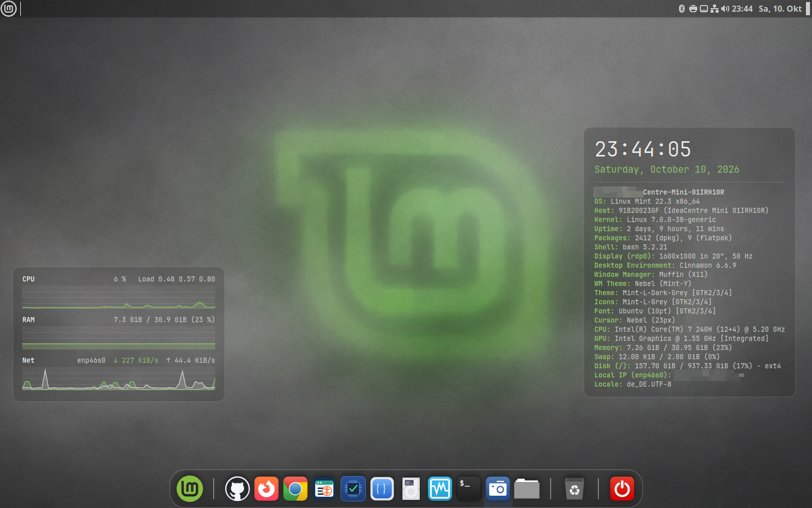Click the 'Desktop Environment: Cinnamon 6.6.9' line
The height and width of the screenshot is (508, 812).
[665, 266]
